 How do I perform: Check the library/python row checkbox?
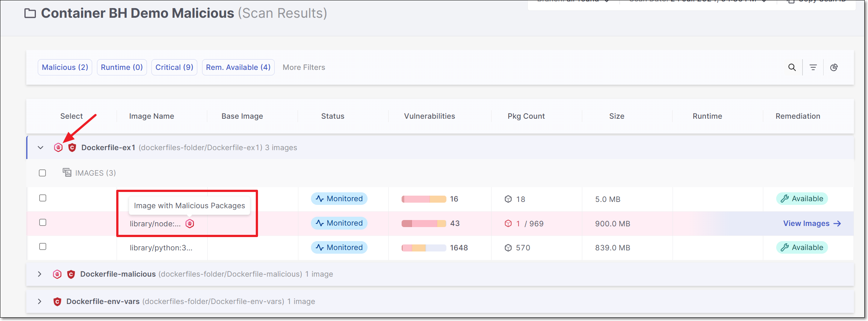pyautogui.click(x=43, y=246)
